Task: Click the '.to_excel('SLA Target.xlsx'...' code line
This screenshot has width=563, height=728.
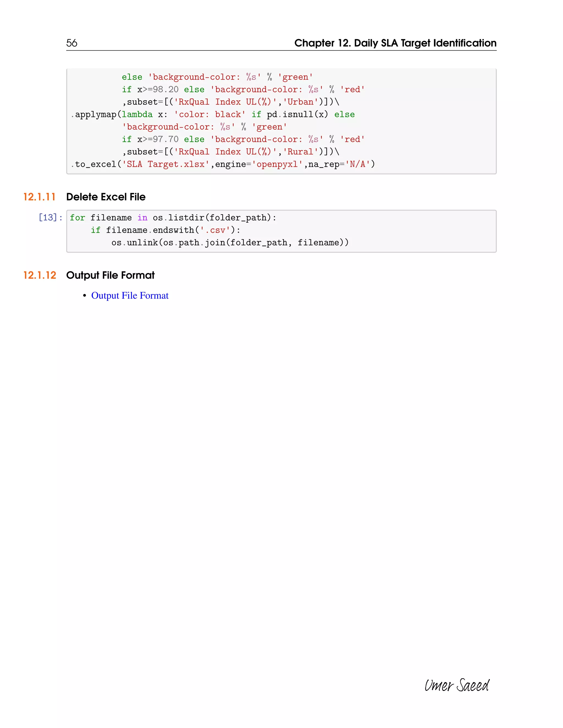Action: 222,164
